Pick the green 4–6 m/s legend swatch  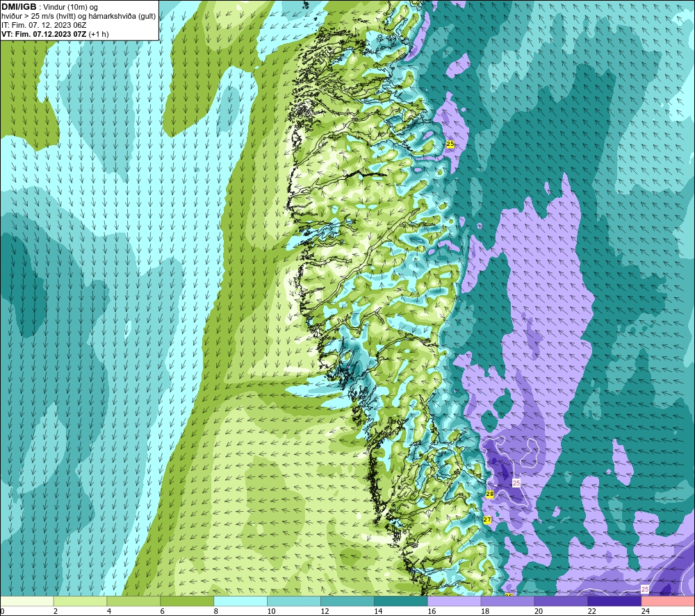[x=133, y=601]
